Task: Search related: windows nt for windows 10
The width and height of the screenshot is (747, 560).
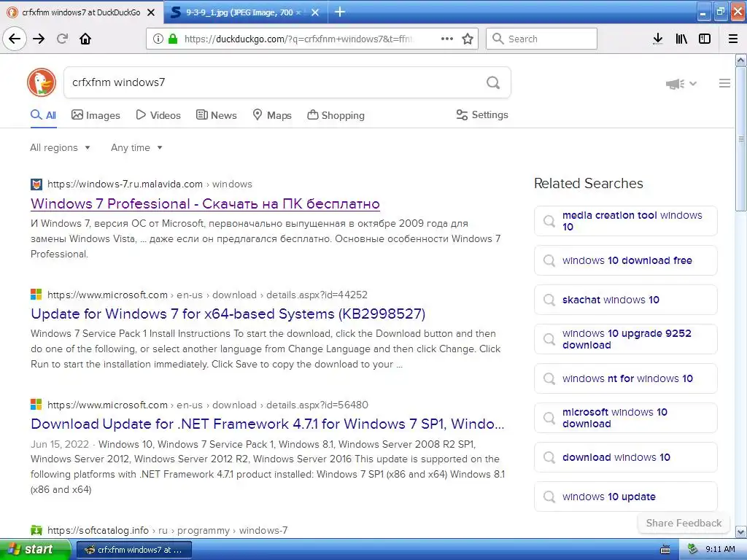Action: pos(625,378)
